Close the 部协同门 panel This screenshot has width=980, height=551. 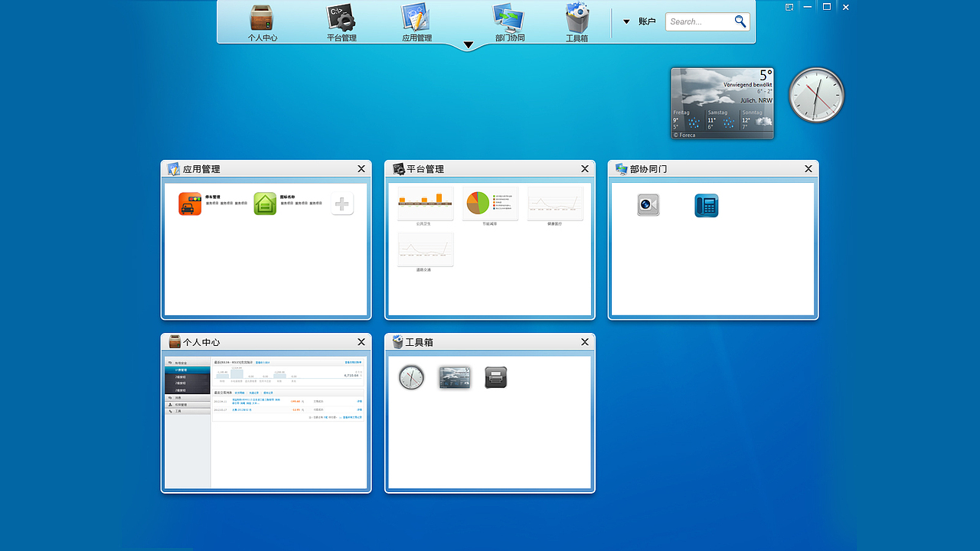[x=808, y=169]
